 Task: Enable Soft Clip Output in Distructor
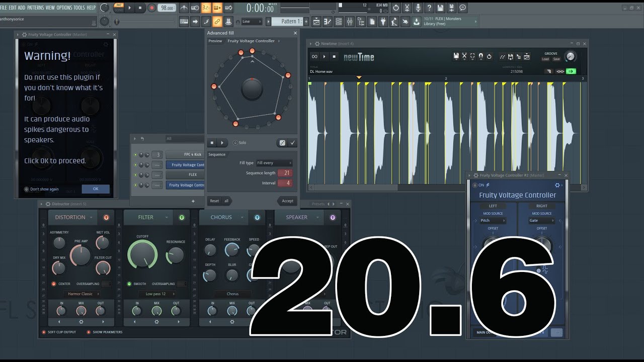(x=59, y=332)
